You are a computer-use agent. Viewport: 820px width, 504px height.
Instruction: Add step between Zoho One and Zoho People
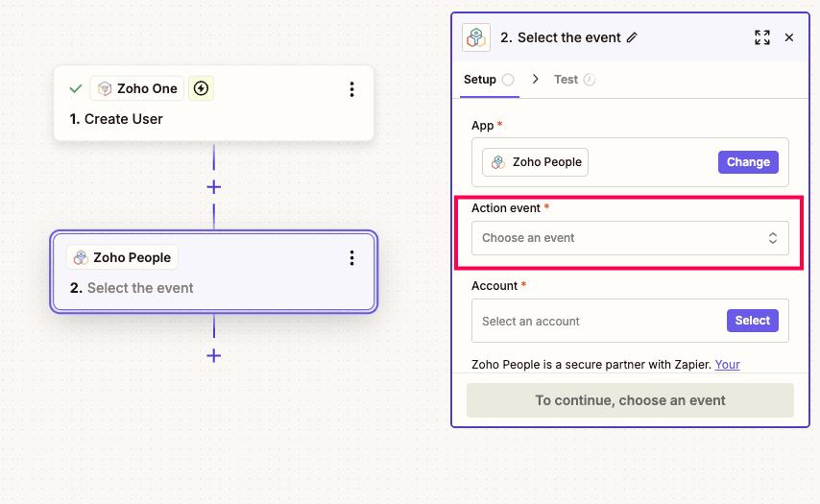coord(214,187)
